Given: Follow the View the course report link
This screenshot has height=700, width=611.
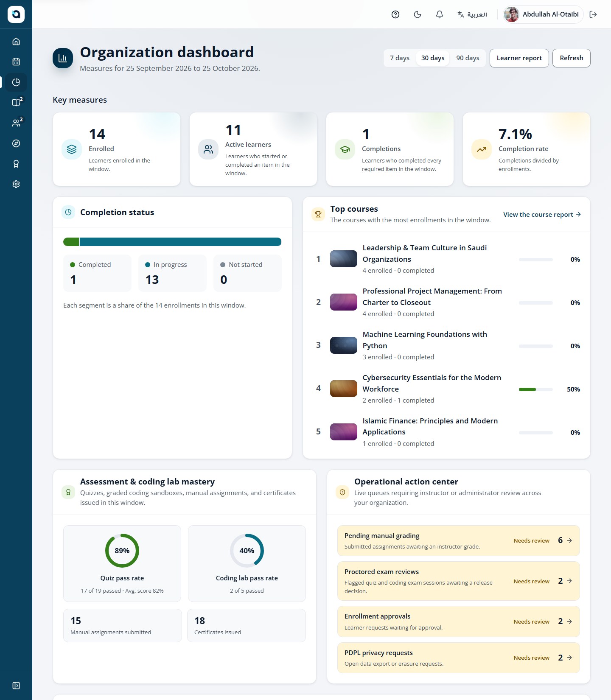Looking at the screenshot, I should tap(542, 215).
